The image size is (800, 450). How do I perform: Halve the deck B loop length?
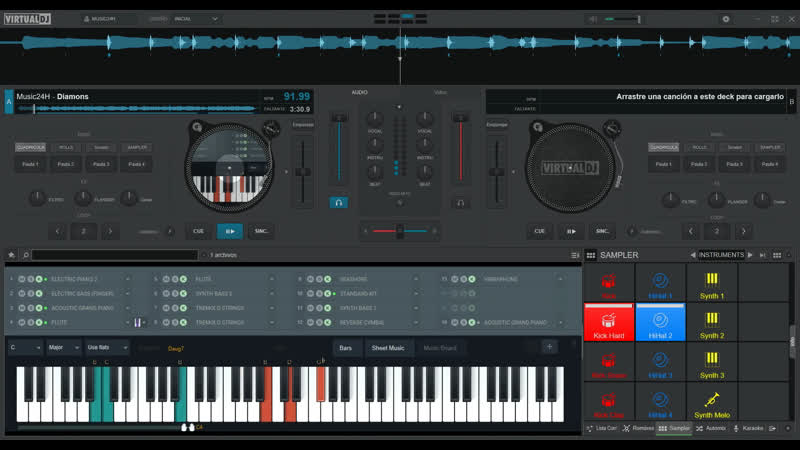tap(690, 231)
